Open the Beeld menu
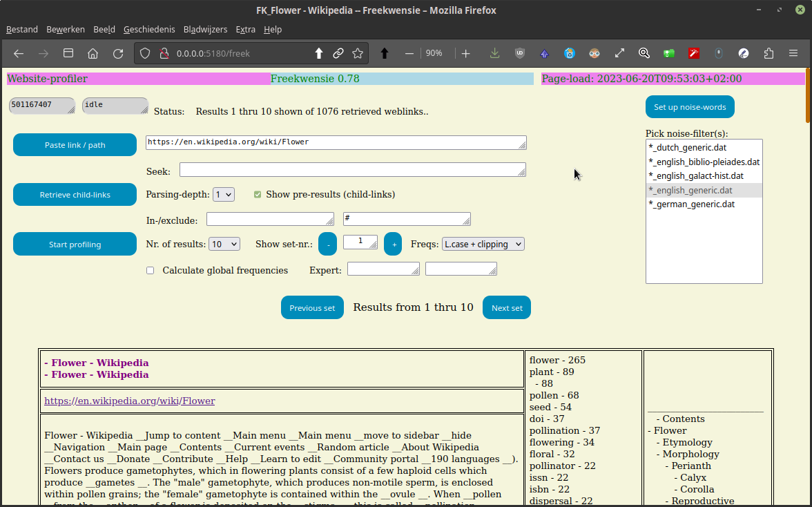Image resolution: width=812 pixels, height=507 pixels. pyautogui.click(x=104, y=30)
